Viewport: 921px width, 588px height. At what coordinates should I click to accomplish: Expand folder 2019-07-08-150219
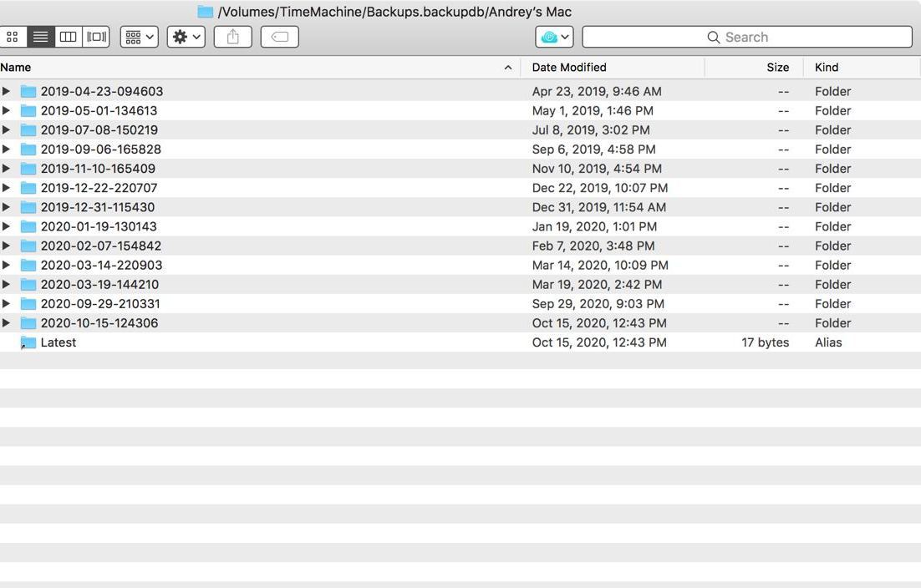pos(6,129)
